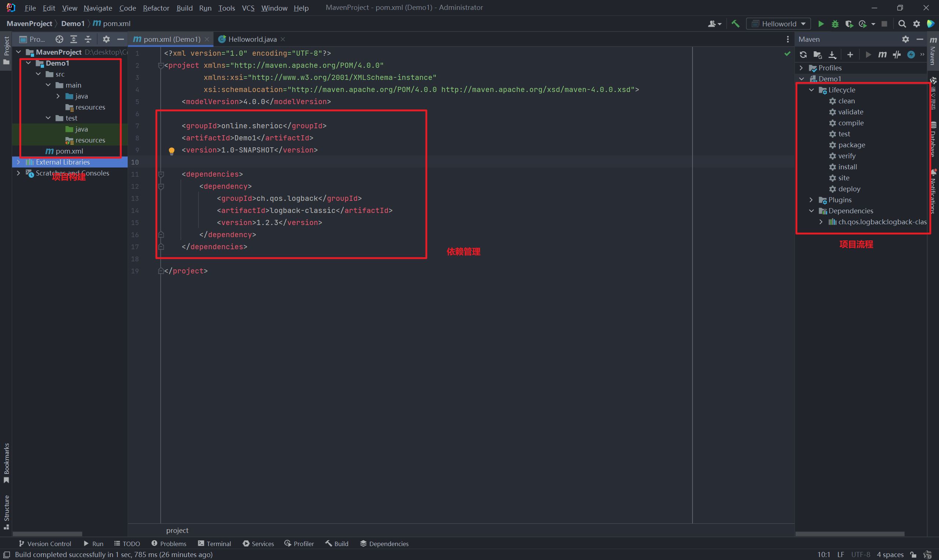Select the package lifecycle goal

[x=851, y=145]
